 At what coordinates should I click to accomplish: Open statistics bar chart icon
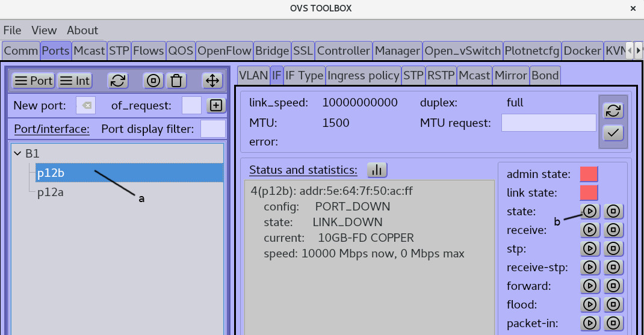(377, 170)
